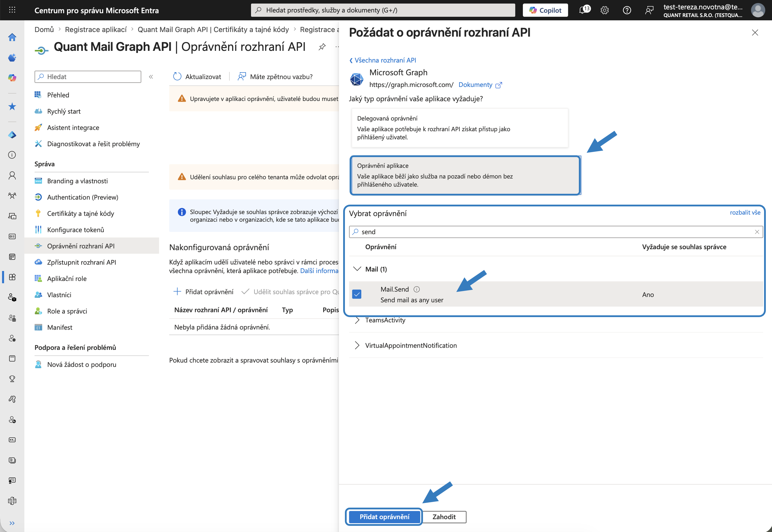Open the account avatar menu

pos(758,10)
